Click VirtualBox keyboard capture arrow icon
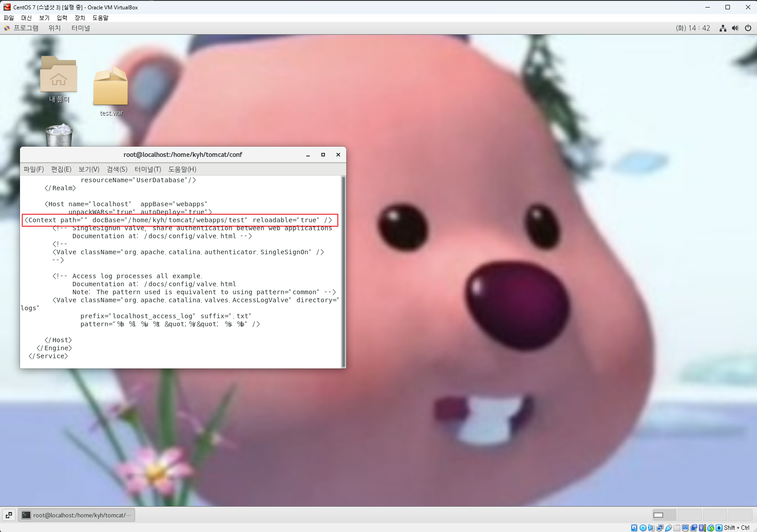 click(719, 528)
